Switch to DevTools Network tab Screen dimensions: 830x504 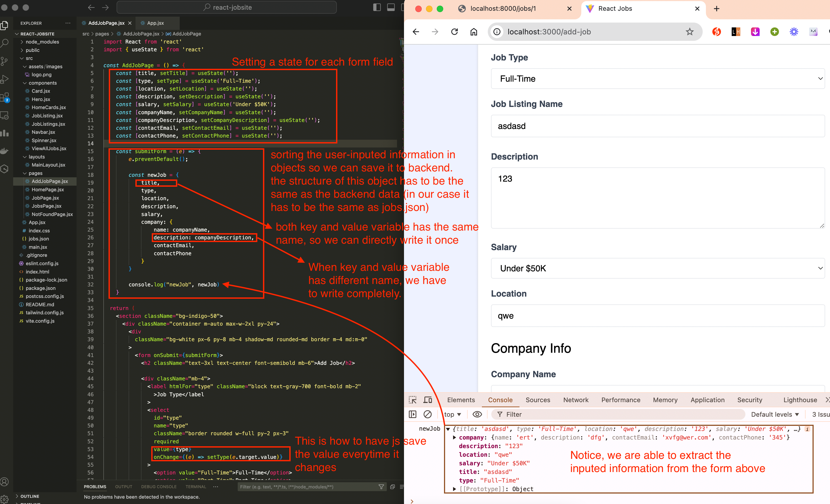click(x=576, y=400)
